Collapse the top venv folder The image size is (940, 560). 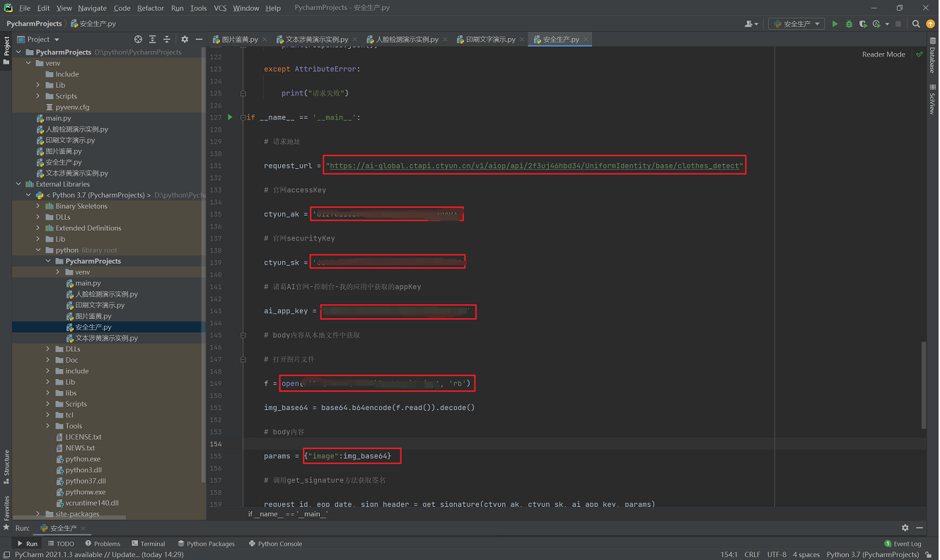pyautogui.click(x=29, y=63)
